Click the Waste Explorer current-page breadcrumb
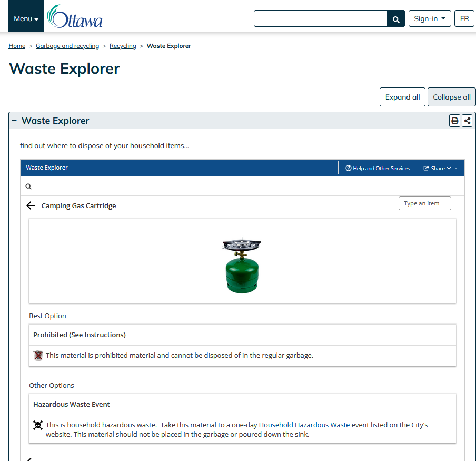 pyautogui.click(x=169, y=46)
